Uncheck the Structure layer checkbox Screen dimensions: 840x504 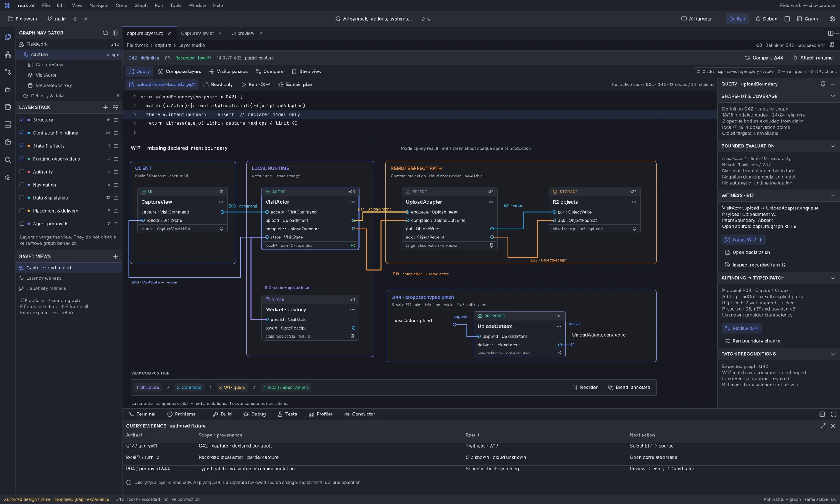[22, 120]
